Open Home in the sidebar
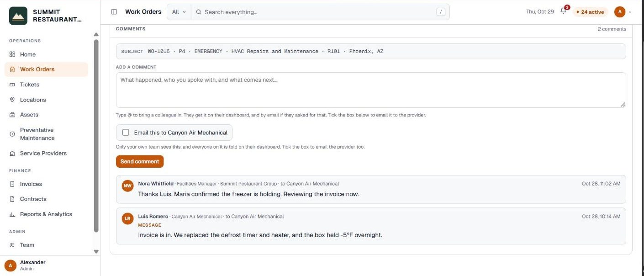644x276 pixels. pos(46,54)
